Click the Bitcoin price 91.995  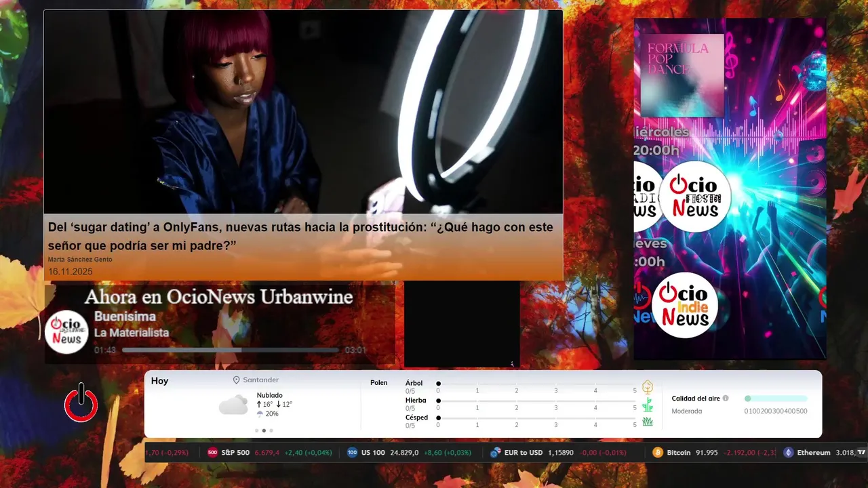[x=707, y=453]
